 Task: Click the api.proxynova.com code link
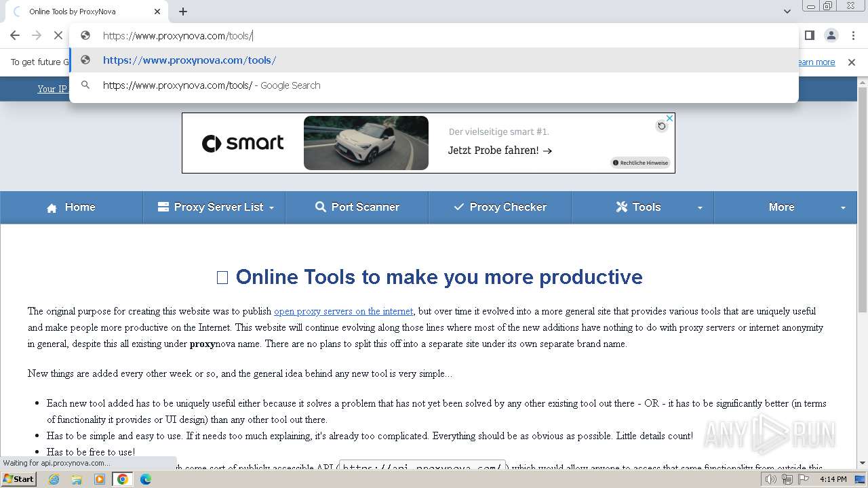click(422, 467)
